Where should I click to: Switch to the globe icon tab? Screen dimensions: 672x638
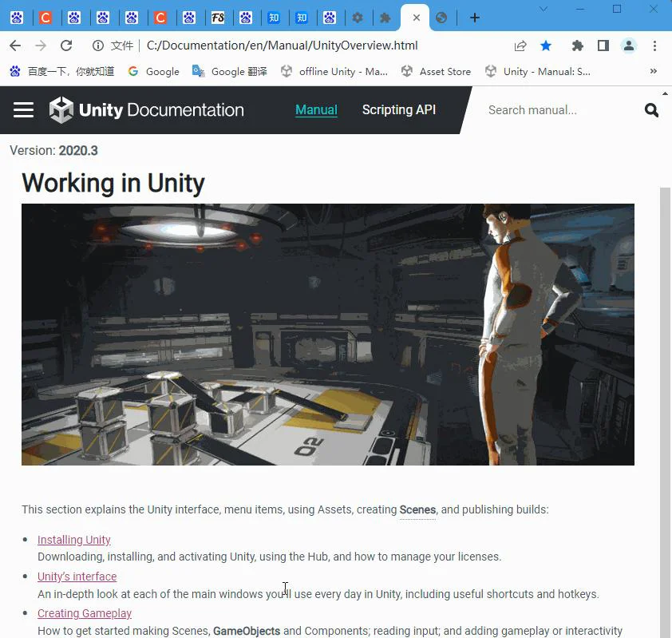(x=441, y=18)
